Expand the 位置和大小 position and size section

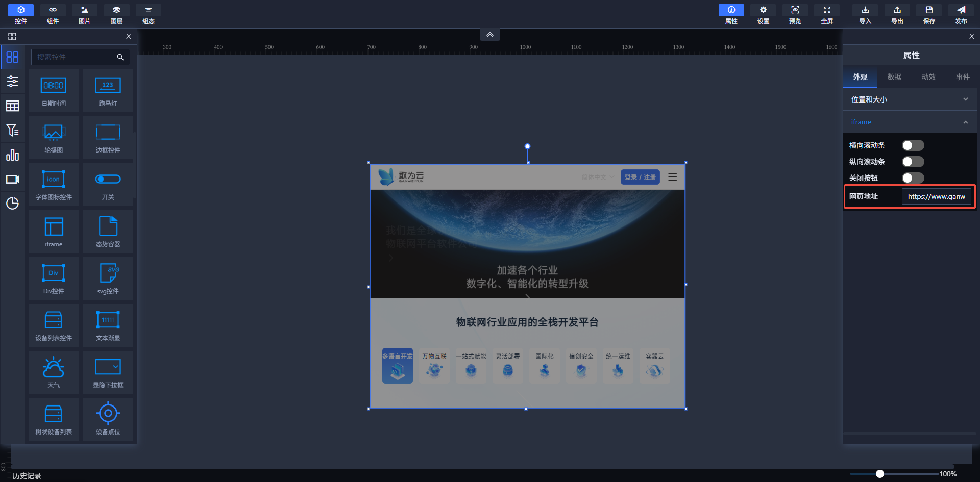click(x=910, y=99)
